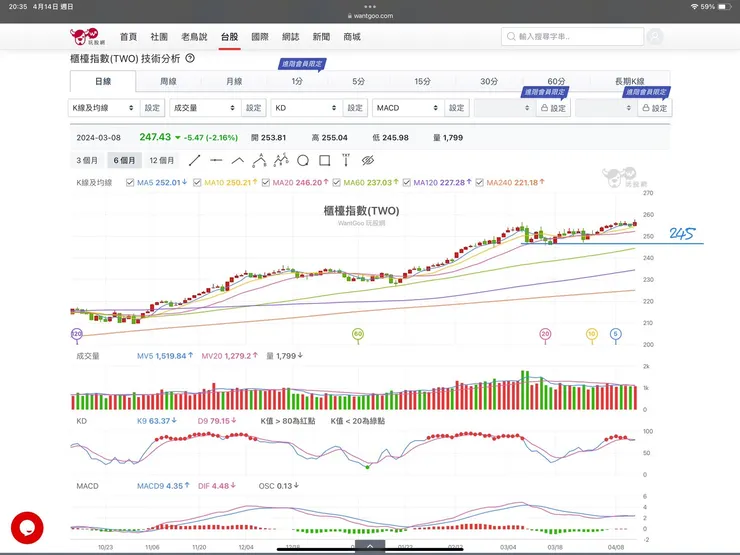Open the 長期K線 tab
740x555 pixels.
tap(630, 81)
